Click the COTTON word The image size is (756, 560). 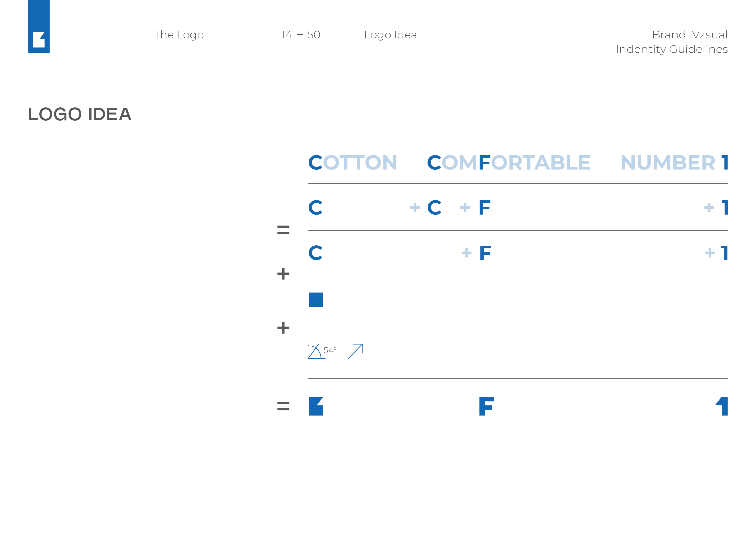tap(353, 162)
